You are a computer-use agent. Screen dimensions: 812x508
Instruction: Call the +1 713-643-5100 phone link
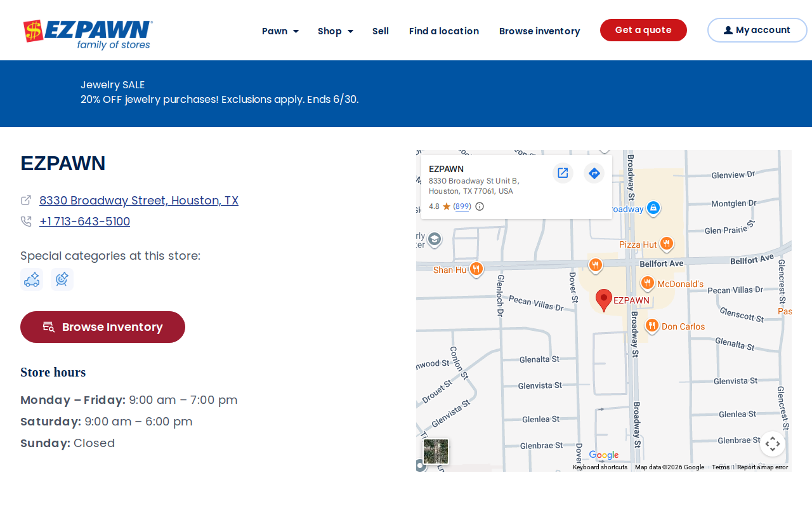pos(84,222)
